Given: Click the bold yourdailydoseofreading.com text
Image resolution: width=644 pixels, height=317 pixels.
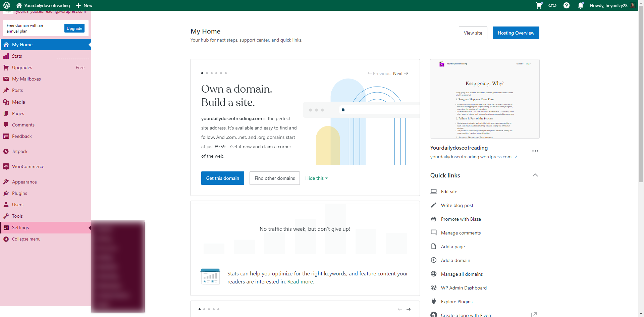Looking at the screenshot, I should click(x=231, y=118).
